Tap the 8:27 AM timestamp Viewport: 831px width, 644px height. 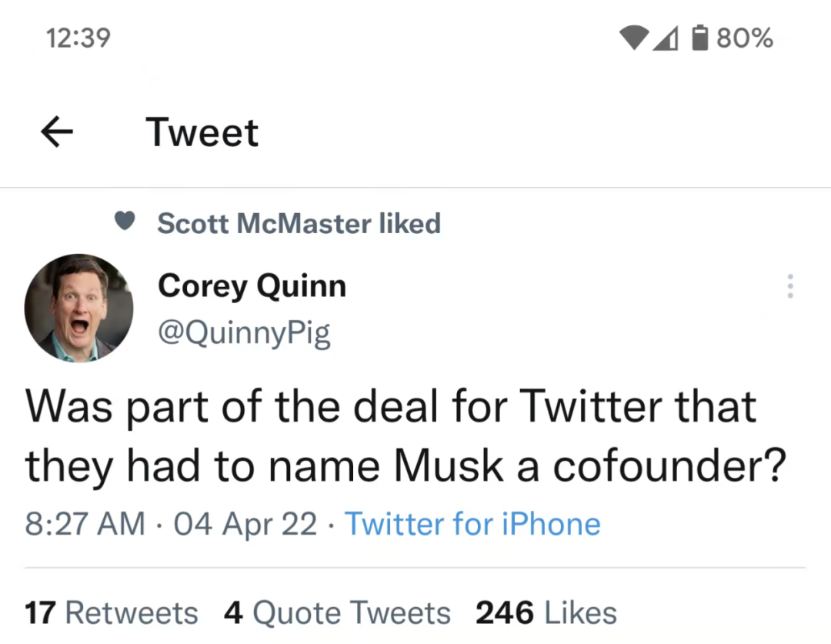point(85,524)
